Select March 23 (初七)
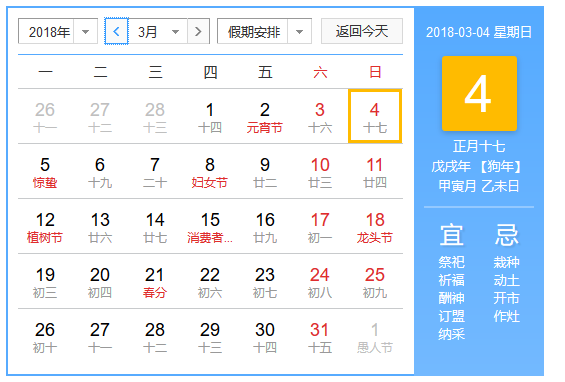565x382 pixels. [x=265, y=282]
